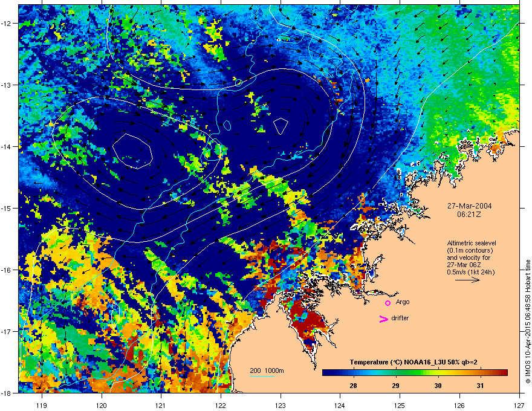Click the longitude 121 axis label
The width and height of the screenshot is (532, 411).
[x=161, y=405]
